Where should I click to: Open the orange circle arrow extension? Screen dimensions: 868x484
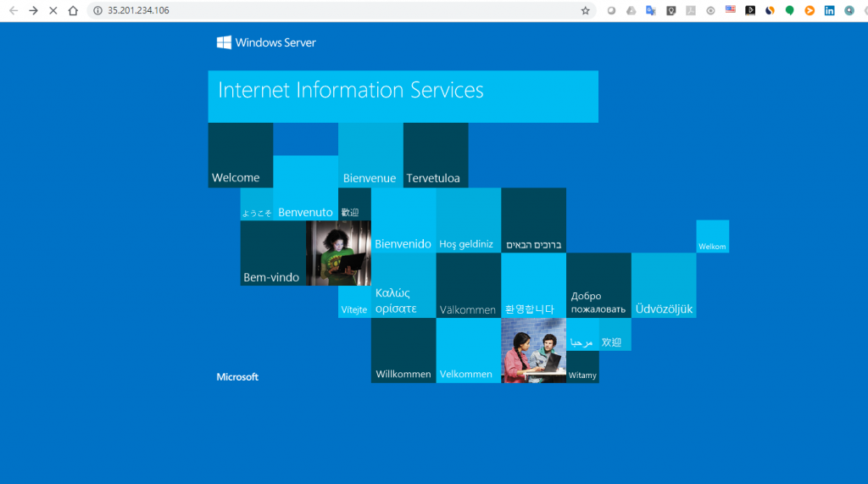[810, 10]
